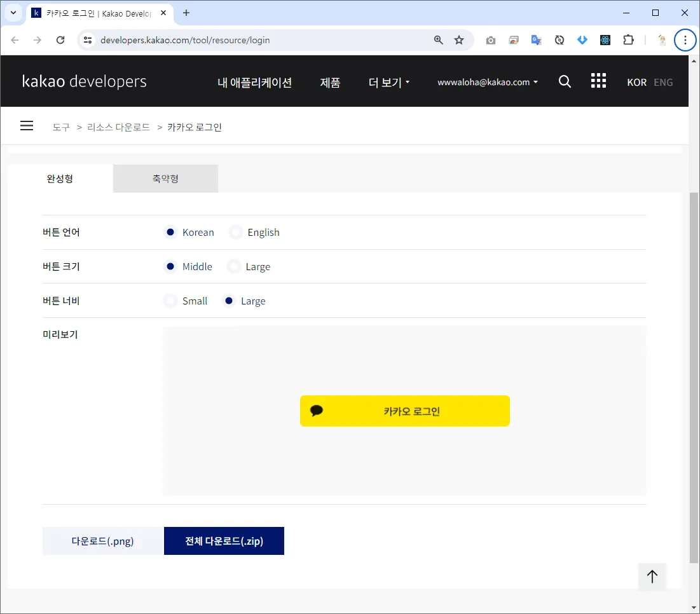Go to 도구 breadcrumb
Screen dimensions: 700x614
(x=61, y=127)
